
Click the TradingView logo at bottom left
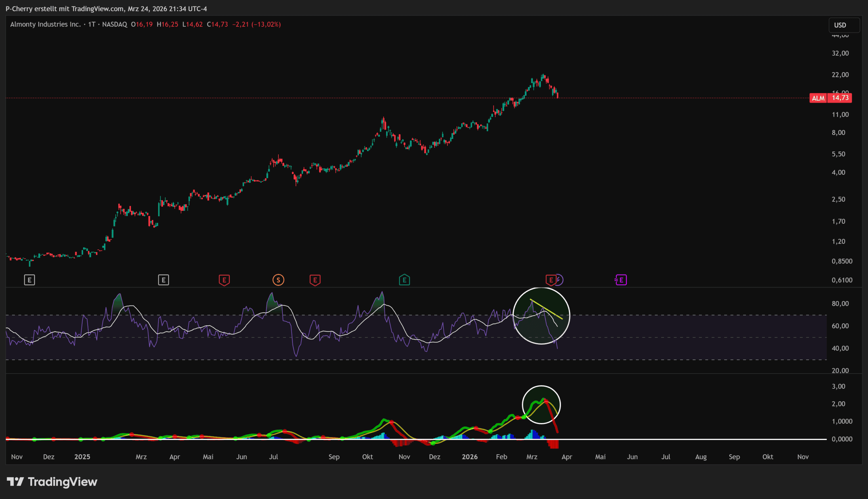[52, 482]
